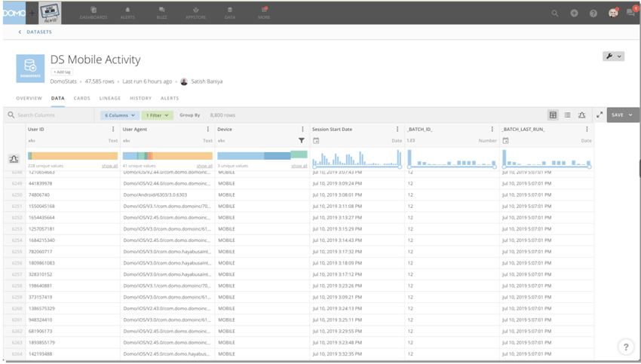Focus the Search Columns field
Viewport: 641px width, 364px height.
coord(49,115)
